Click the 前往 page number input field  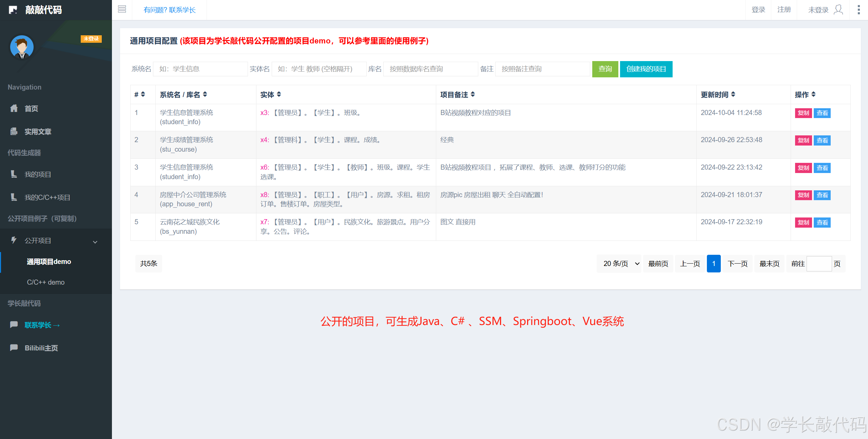(819, 264)
